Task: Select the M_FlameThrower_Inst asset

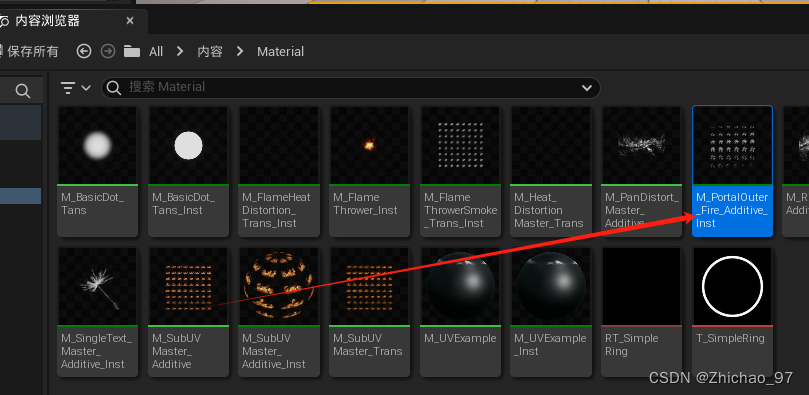Action: pos(369,171)
